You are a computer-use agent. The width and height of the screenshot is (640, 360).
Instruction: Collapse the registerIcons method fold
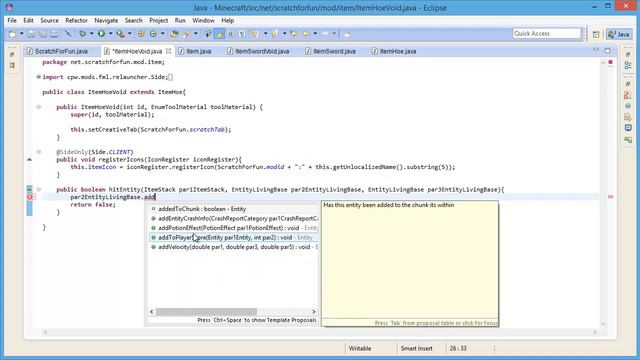coord(38,152)
